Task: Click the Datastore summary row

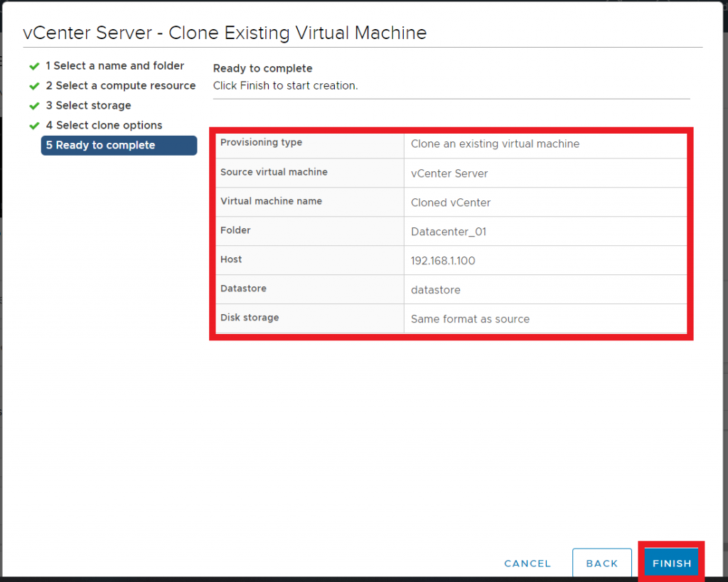Action: pyautogui.click(x=451, y=289)
